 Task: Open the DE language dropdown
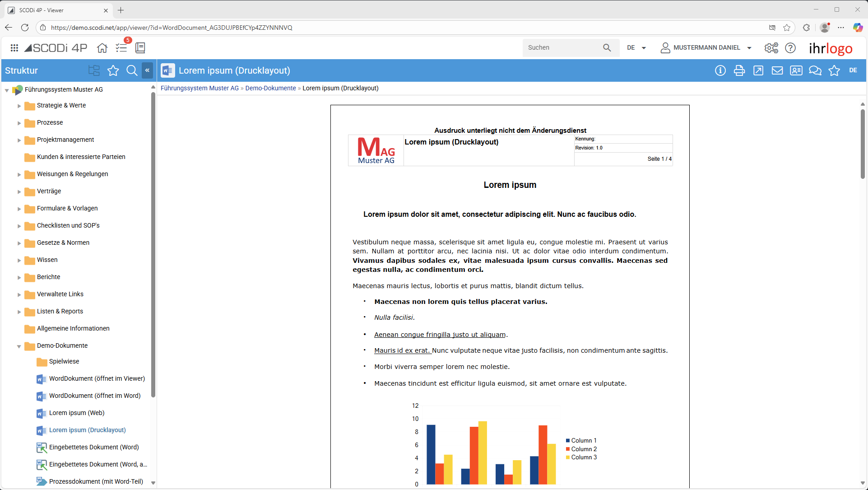coord(636,47)
